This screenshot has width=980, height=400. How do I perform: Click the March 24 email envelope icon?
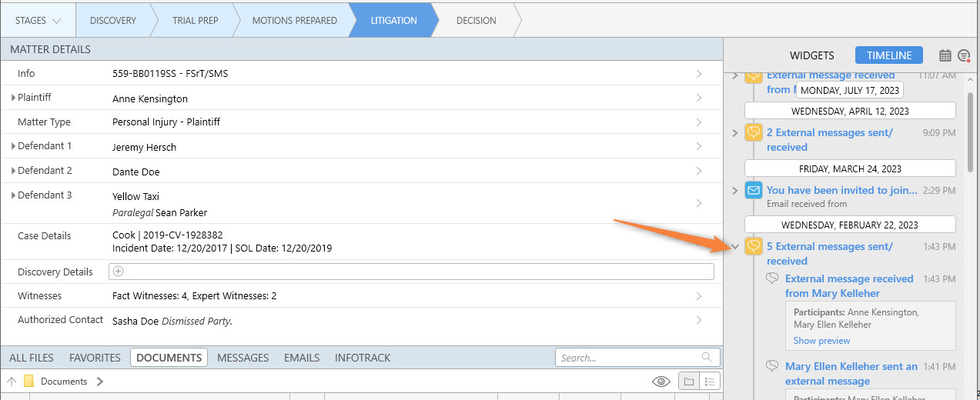tap(754, 190)
